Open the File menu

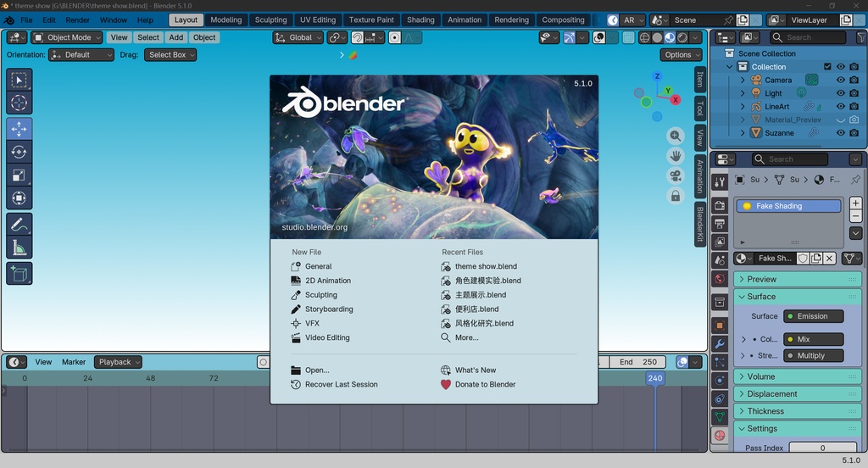click(x=26, y=20)
